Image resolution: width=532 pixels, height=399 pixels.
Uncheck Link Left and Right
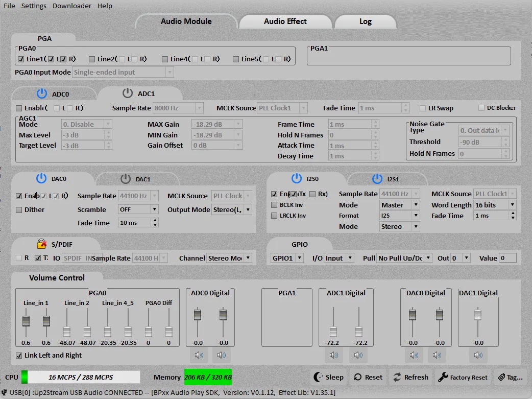pyautogui.click(x=19, y=355)
